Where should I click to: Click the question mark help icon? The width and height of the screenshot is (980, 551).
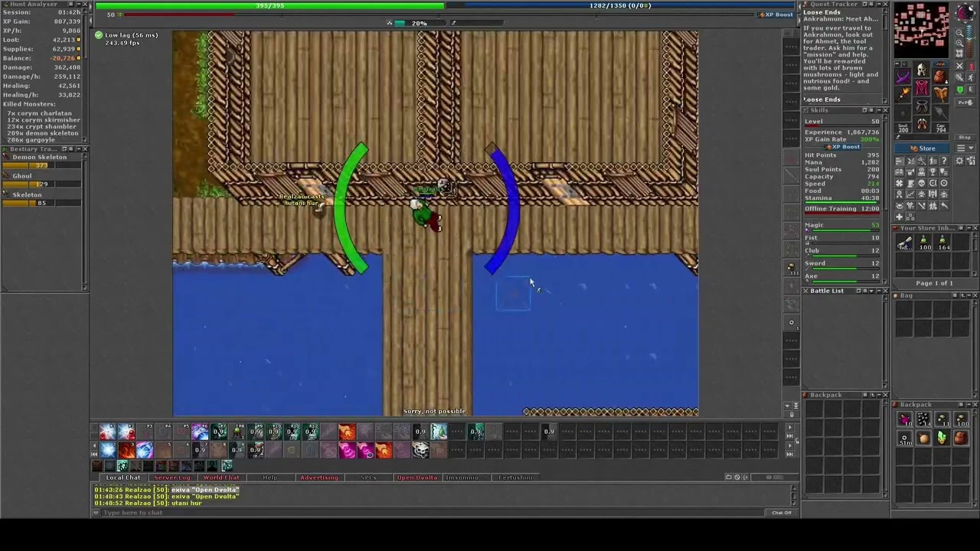tap(944, 161)
